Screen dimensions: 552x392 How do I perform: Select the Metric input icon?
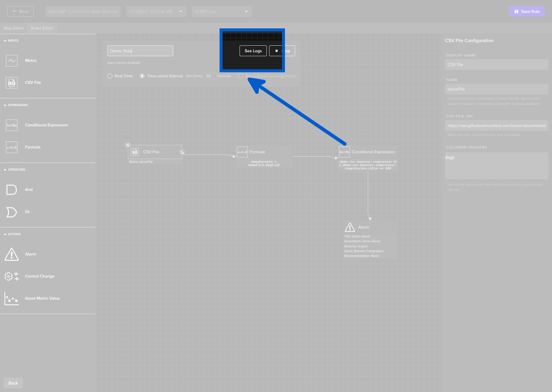[11, 60]
